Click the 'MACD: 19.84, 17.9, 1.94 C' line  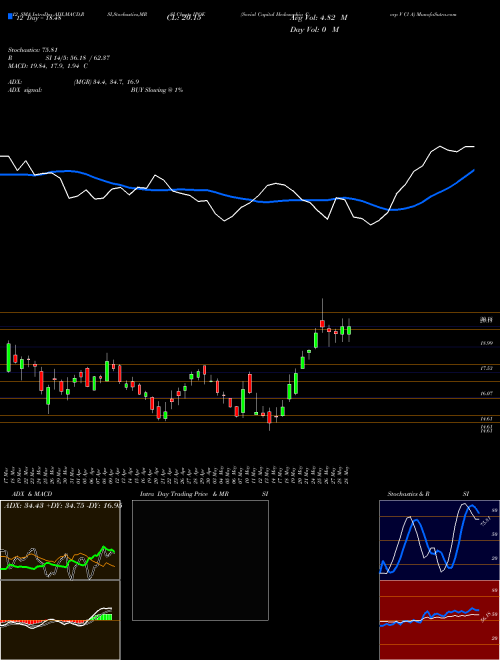[x=48, y=66]
